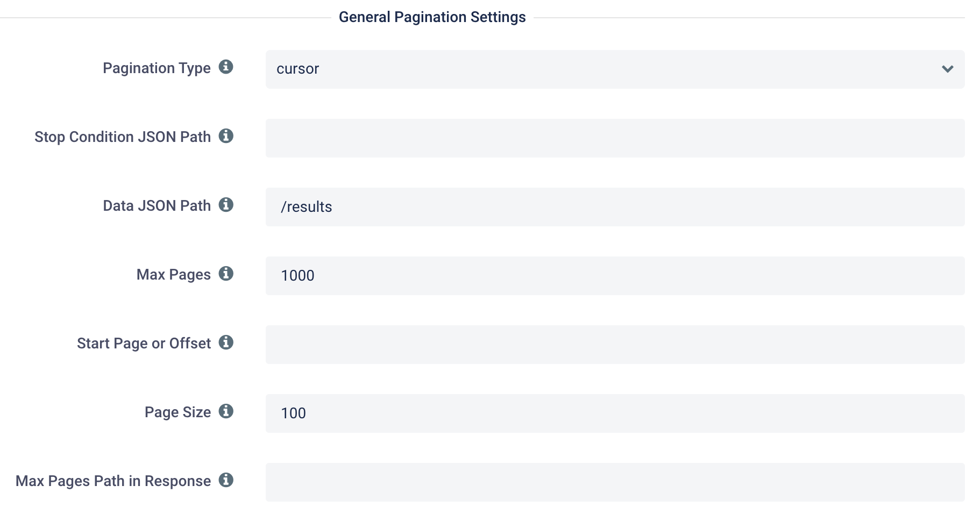Screen dimensions: 980x514
Task: Click the Pagination Type label
Action: 157,68
